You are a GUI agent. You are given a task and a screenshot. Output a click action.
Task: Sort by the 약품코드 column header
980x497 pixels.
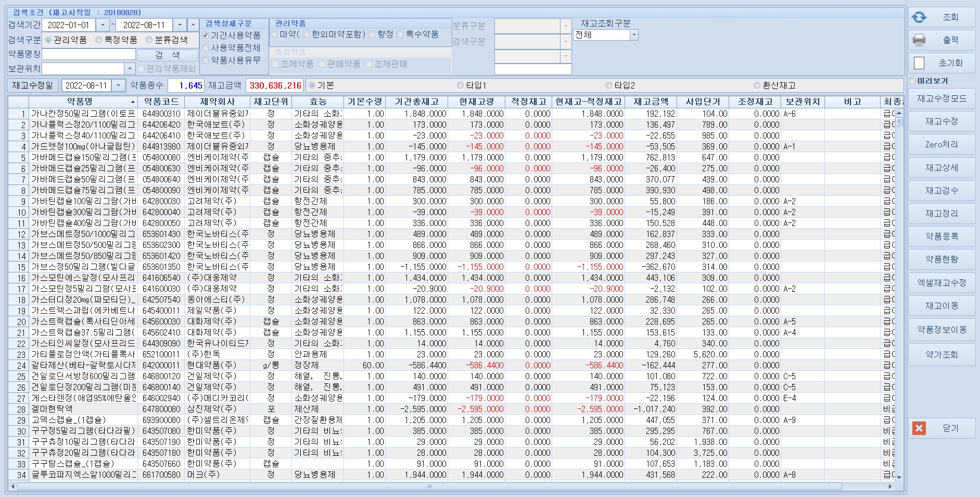[161, 102]
